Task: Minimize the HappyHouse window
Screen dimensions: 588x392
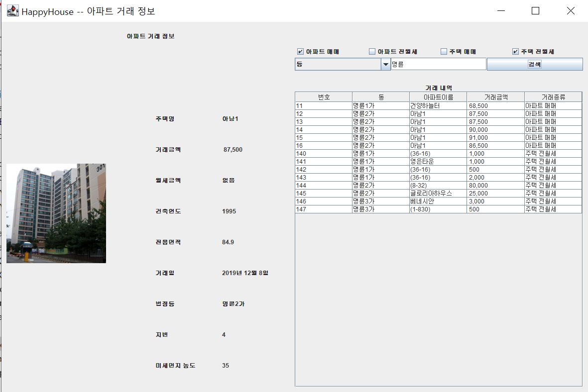Action: pos(501,11)
